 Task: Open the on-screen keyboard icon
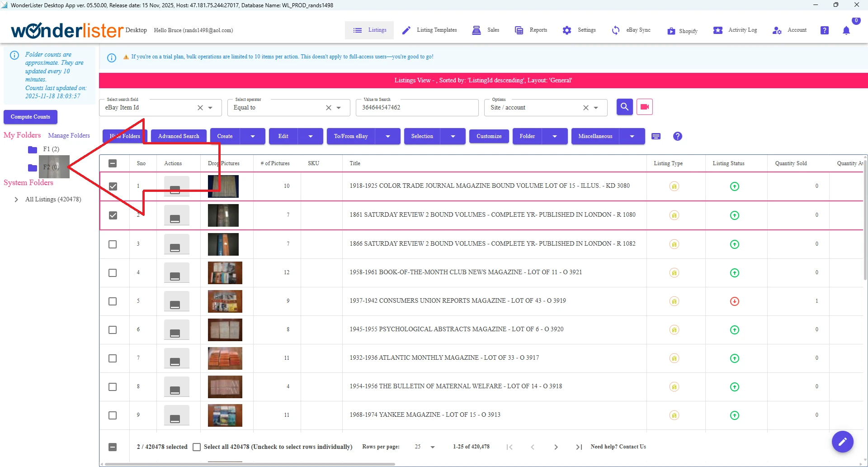pos(656,136)
